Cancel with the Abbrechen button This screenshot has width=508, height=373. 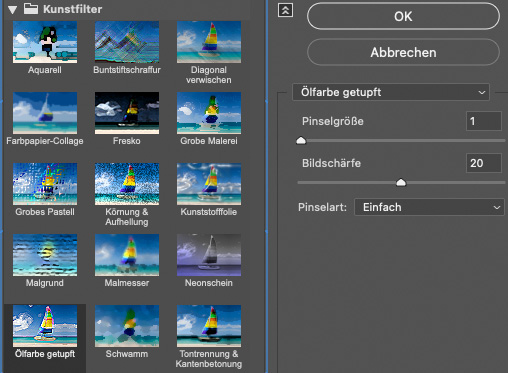403,52
